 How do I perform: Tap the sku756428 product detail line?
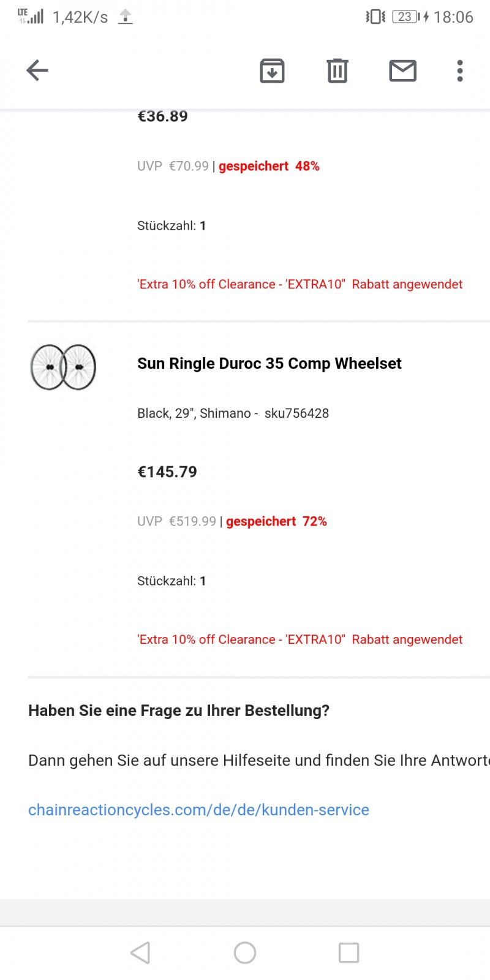pyautogui.click(x=233, y=413)
